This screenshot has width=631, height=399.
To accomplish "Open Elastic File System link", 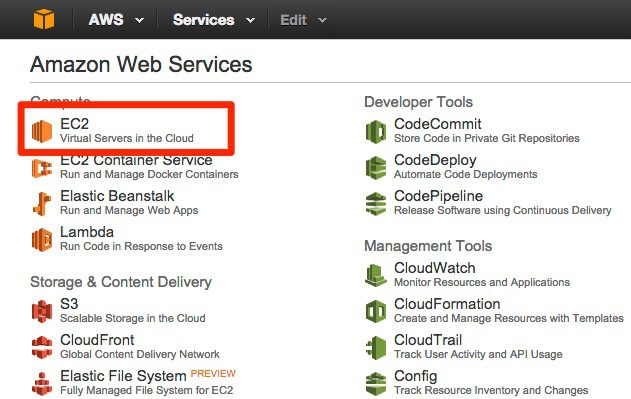I will coord(123,376).
